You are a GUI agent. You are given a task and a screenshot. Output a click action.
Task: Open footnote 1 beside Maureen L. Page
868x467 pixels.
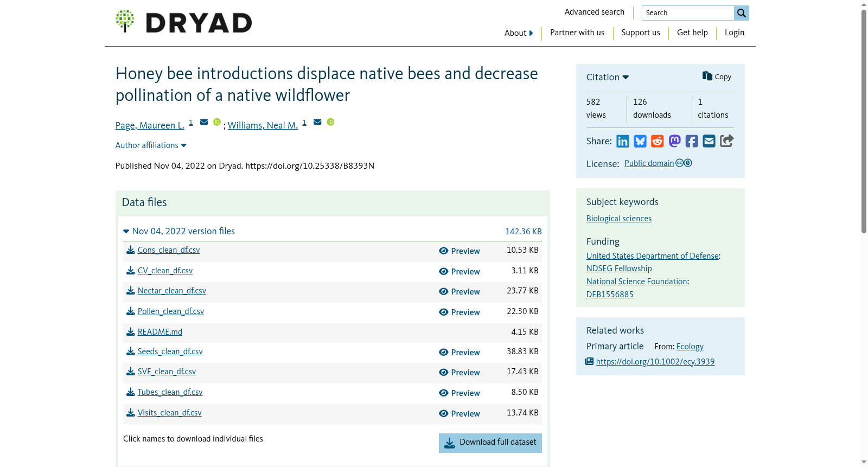(191, 123)
